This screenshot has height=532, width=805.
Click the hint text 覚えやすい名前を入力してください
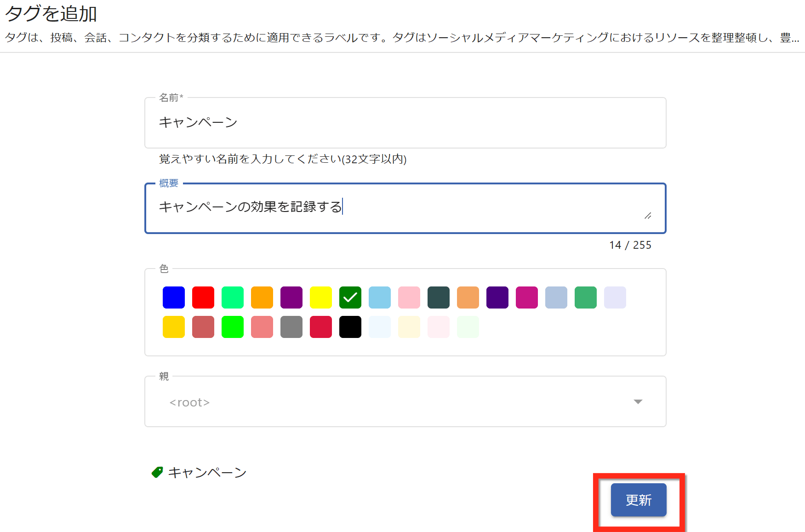click(x=283, y=159)
